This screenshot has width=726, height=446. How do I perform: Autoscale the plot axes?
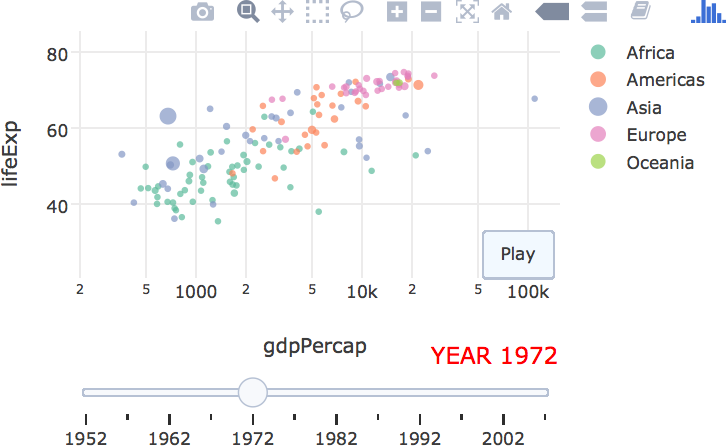coord(467,12)
